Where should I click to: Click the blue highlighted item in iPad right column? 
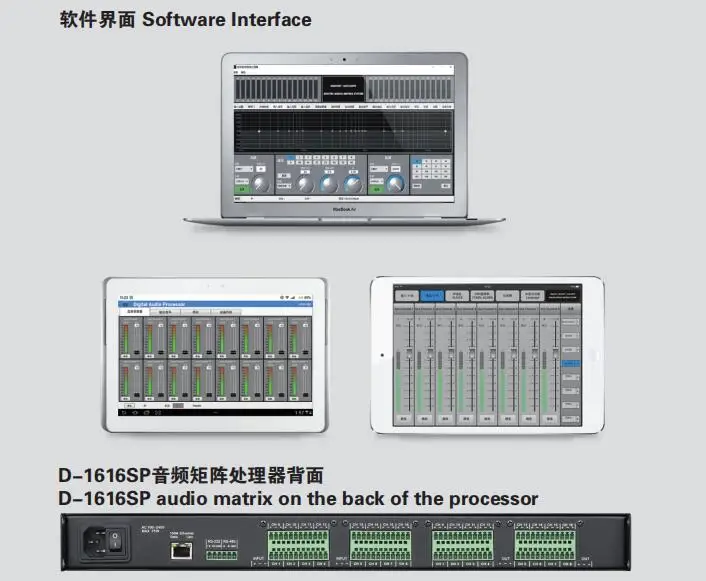570,363
